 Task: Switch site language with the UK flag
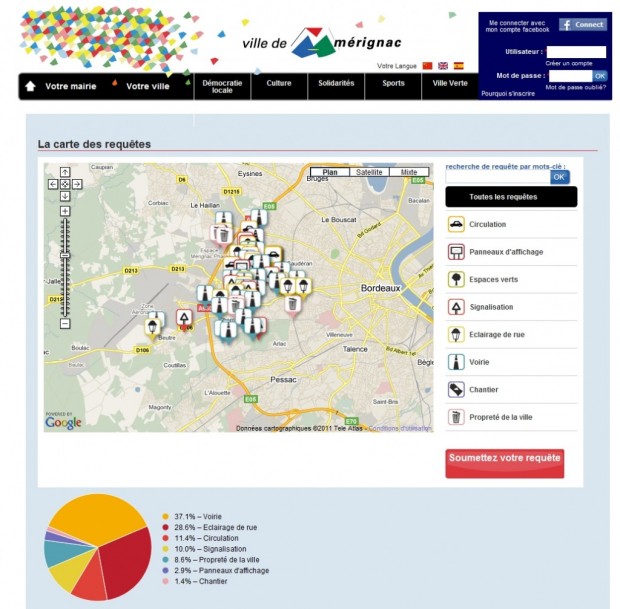443,65
